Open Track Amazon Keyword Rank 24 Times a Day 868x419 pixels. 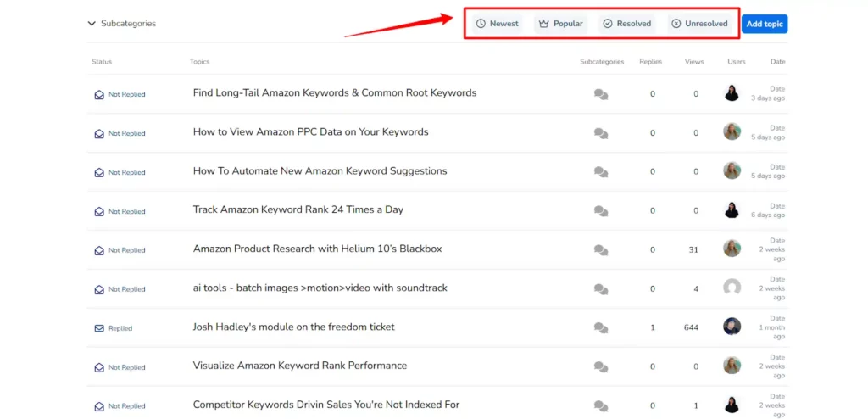click(298, 210)
